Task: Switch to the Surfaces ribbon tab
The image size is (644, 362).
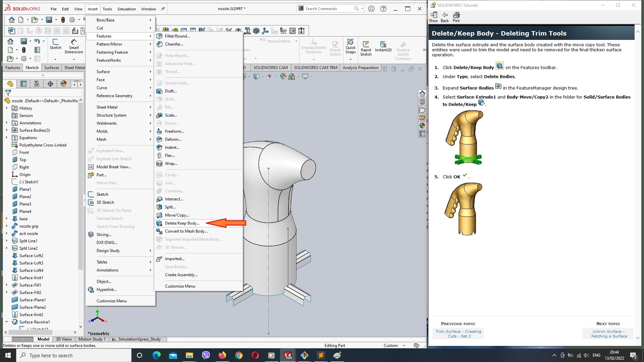Action: (51, 67)
